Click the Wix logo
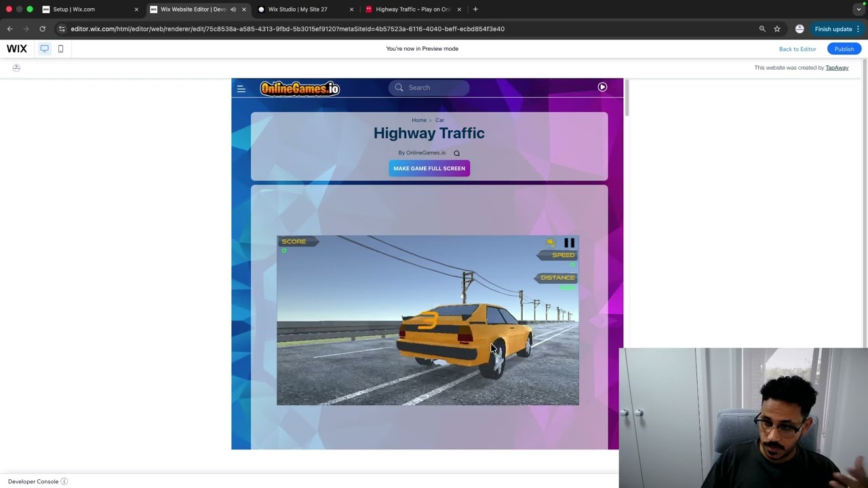Viewport: 868px width, 488px height. point(17,49)
